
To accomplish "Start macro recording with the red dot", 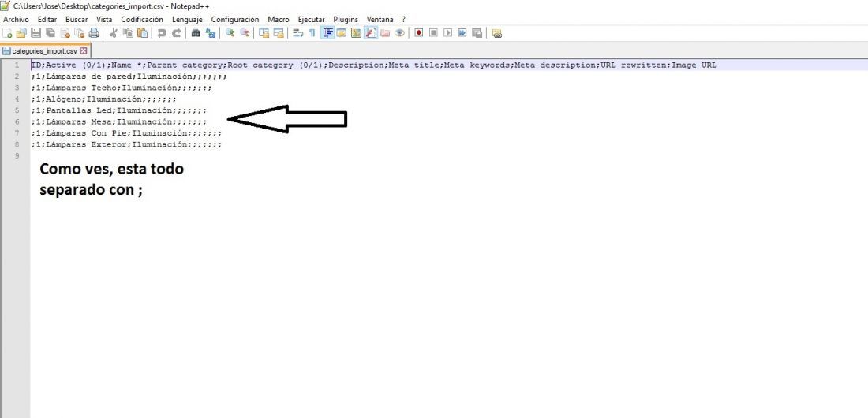I will pos(419,33).
